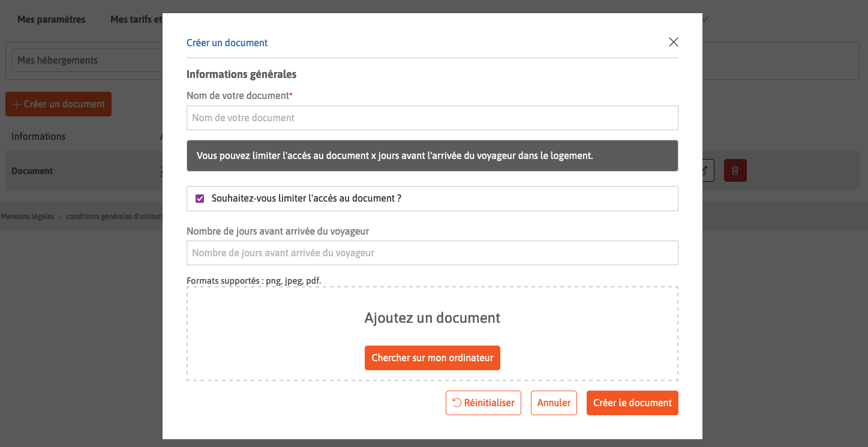Click the Document row label
This screenshot has height=447, width=868.
32,171
